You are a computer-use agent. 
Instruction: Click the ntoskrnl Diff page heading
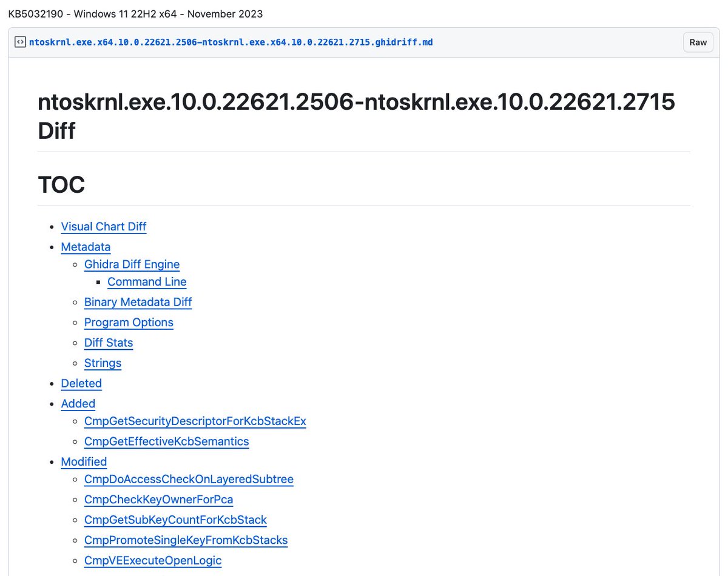(357, 116)
